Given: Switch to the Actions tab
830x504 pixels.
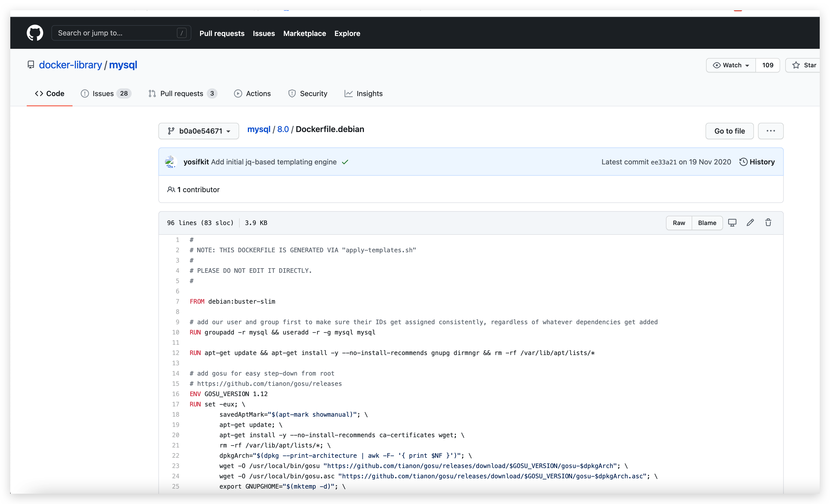Looking at the screenshot, I should coord(252,94).
